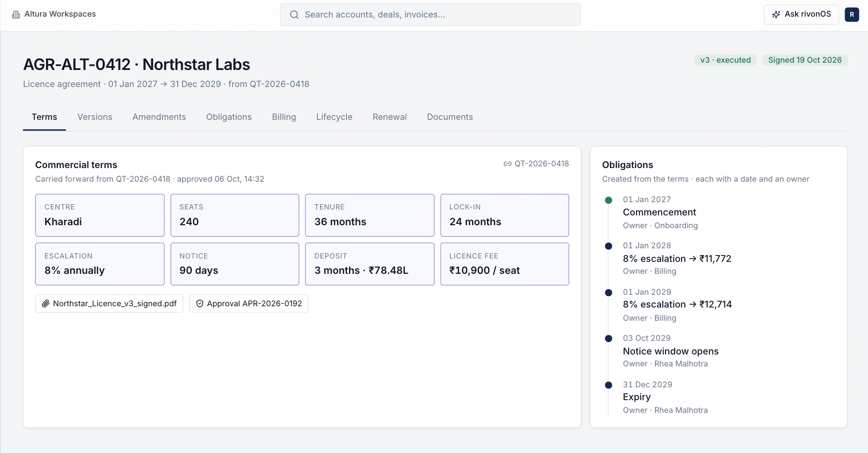The width and height of the screenshot is (868, 453).
Task: Open the Versions tab
Action: pyautogui.click(x=95, y=117)
